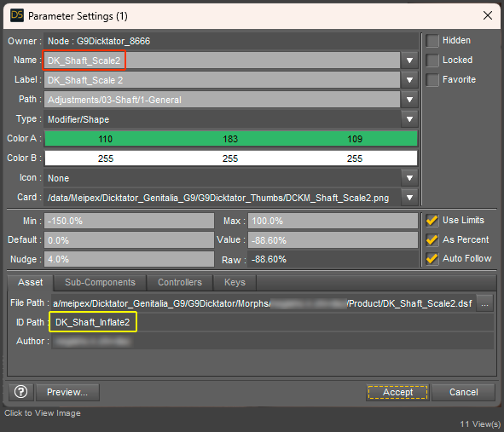Tick the Favorite checkbox
Viewport: 504px width, 432px height.
pos(432,80)
